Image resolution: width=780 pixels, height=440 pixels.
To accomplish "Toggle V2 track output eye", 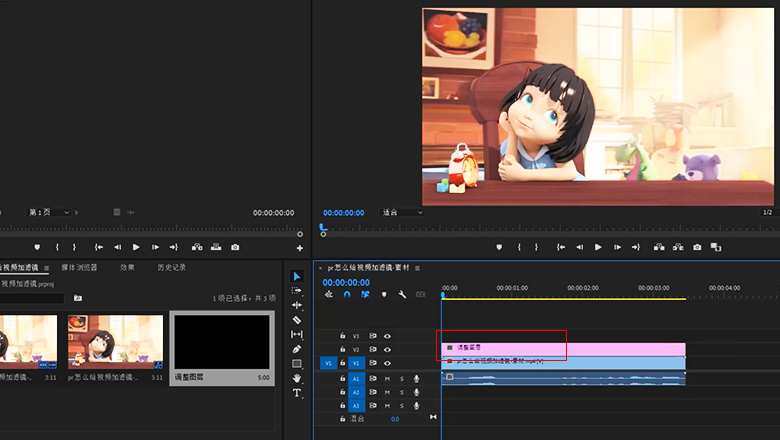I will [387, 350].
